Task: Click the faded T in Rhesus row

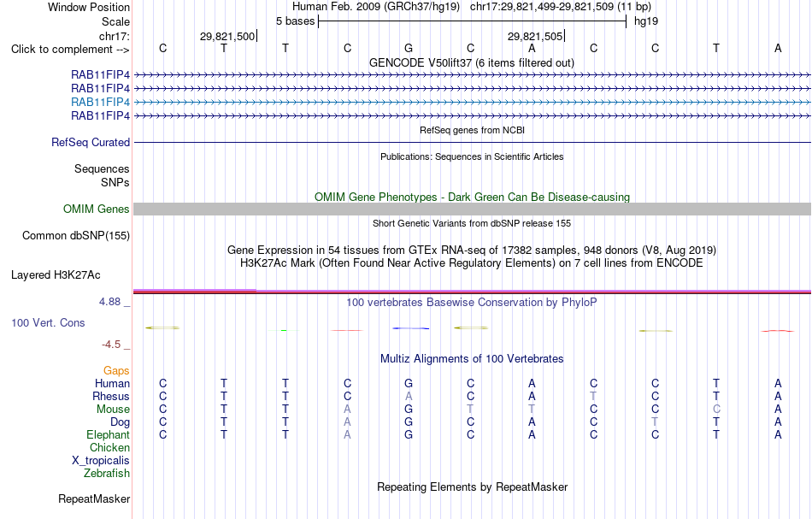Action: (593, 396)
